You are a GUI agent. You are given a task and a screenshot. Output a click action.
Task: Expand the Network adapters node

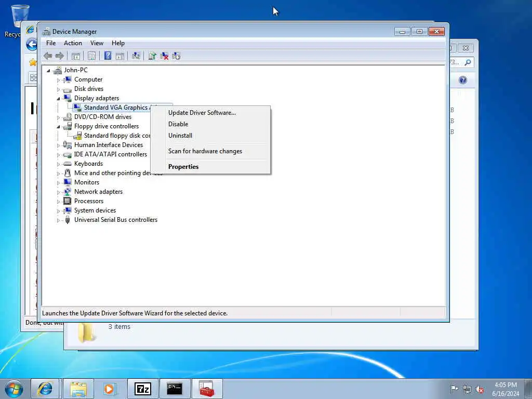[x=58, y=192]
